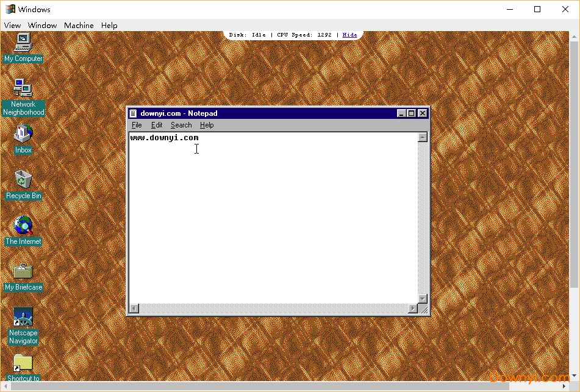Hide the CPU speed status bar

pos(349,35)
